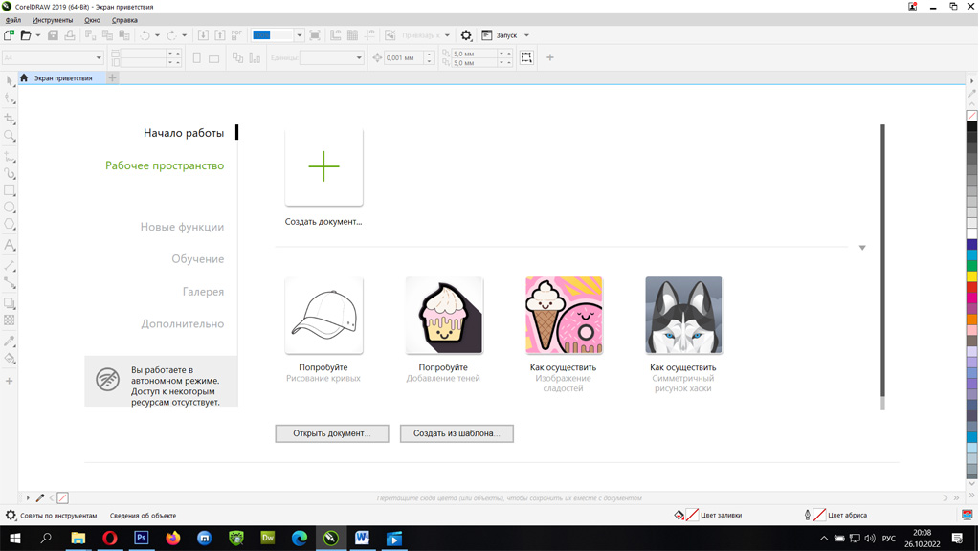The width and height of the screenshot is (980, 551).
Task: Select the Text tool in toolbox
Action: click(10, 246)
